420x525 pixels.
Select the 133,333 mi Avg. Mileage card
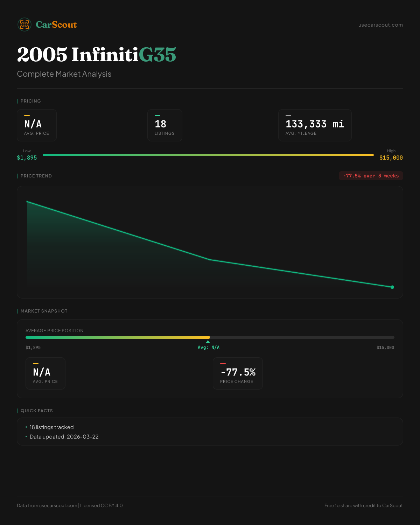coord(315,125)
